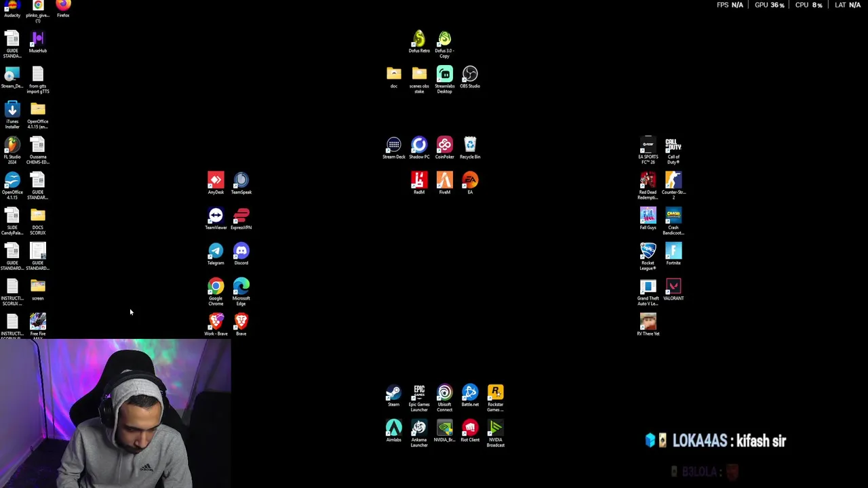Launch OBS Studio
868x488 pixels.
tap(470, 77)
